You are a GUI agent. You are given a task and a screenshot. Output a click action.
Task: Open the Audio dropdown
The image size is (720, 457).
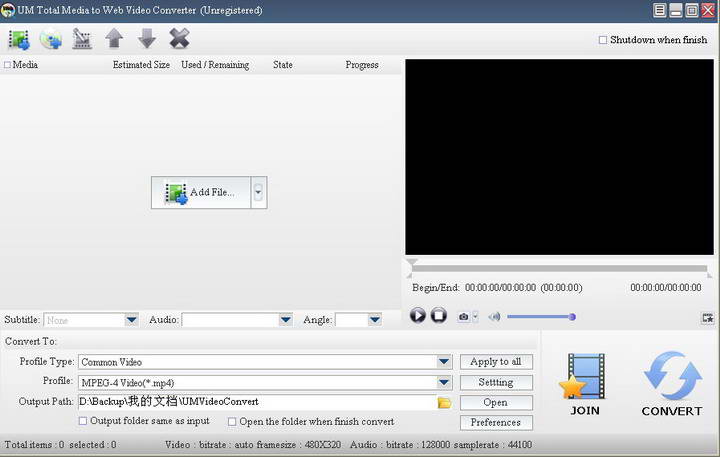(286, 320)
